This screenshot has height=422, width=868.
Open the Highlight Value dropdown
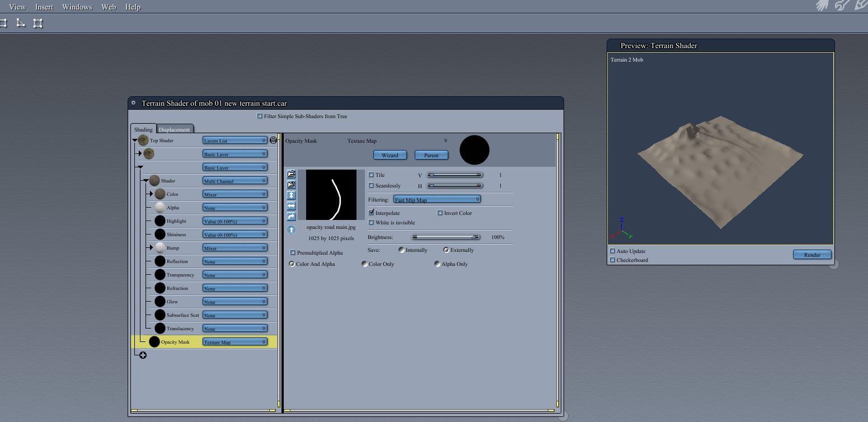(x=234, y=221)
